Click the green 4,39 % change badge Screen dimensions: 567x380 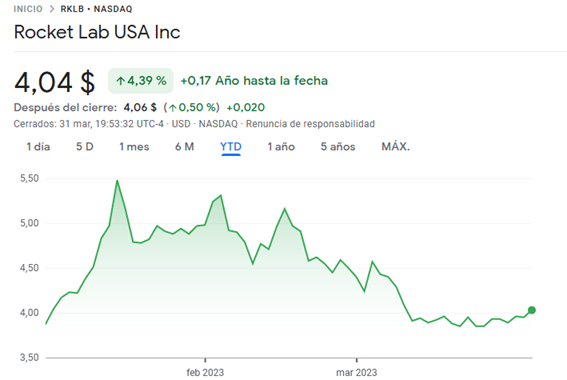click(141, 81)
